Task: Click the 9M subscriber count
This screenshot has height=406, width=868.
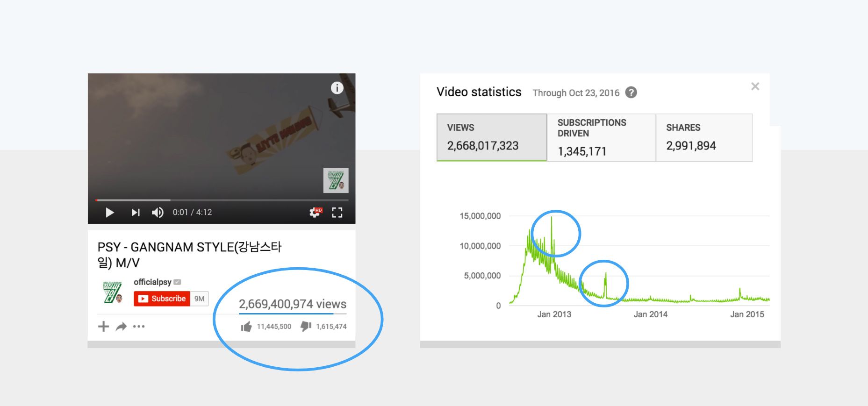Action: (x=200, y=299)
